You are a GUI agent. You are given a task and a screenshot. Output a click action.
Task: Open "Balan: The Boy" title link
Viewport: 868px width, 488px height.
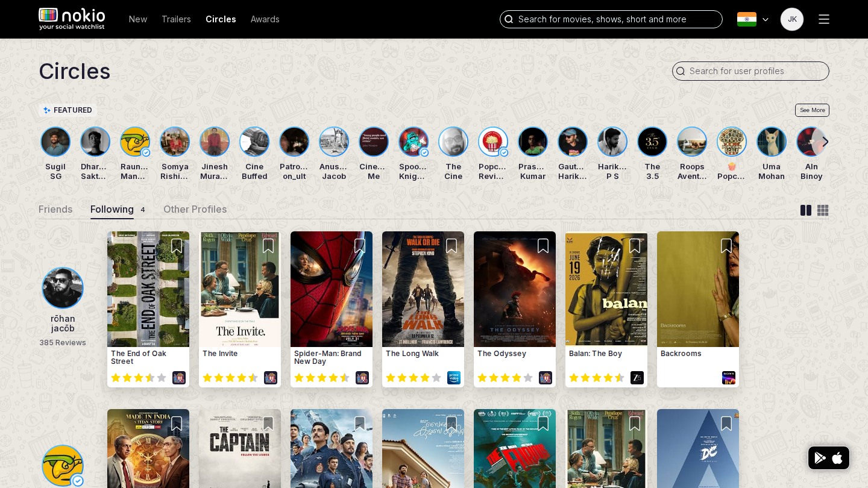pos(596,354)
